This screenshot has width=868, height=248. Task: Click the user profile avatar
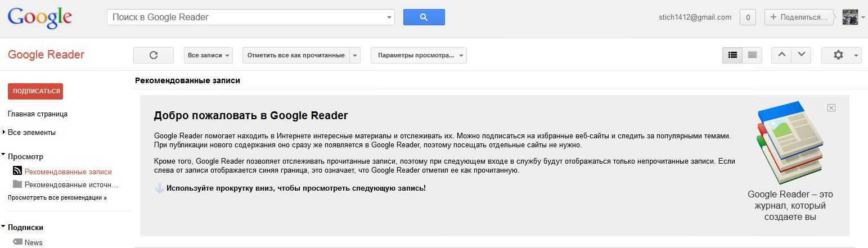849,17
